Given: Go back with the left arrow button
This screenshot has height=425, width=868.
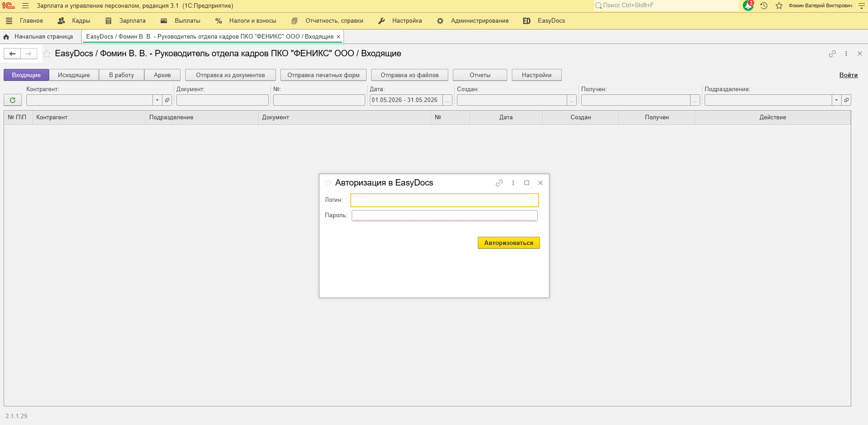Looking at the screenshot, I should tap(12, 54).
